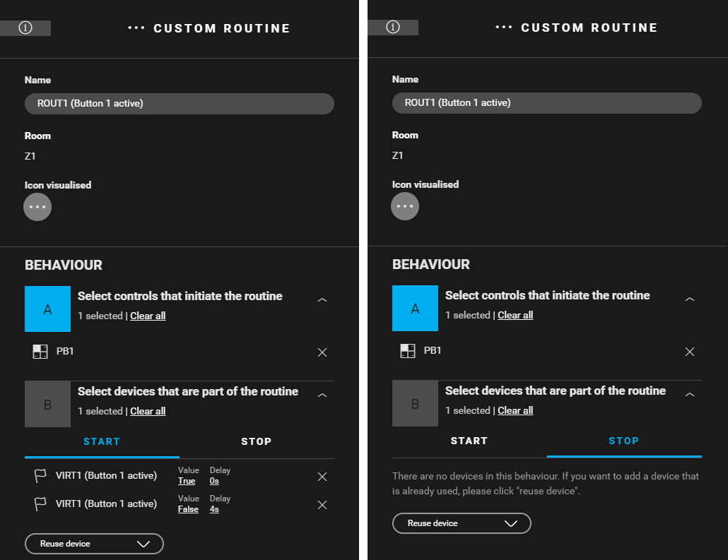The height and width of the screenshot is (560, 728).
Task: Click the grey B block in right panel
Action: 415,404
